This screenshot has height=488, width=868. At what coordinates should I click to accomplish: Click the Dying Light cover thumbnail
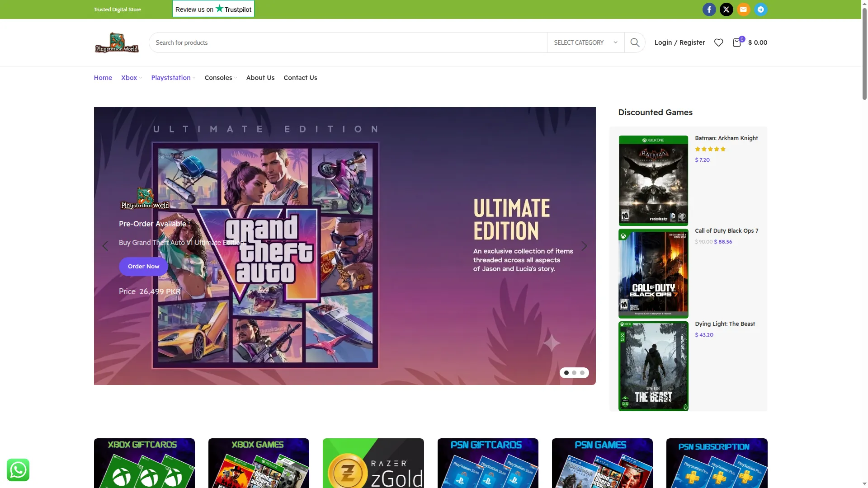pos(653,366)
